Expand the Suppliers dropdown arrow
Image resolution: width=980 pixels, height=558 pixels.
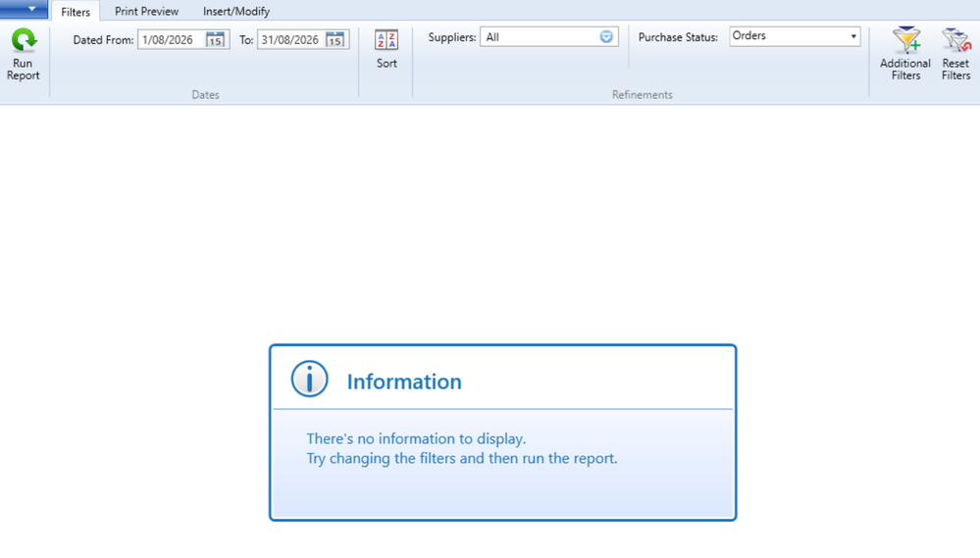(606, 37)
